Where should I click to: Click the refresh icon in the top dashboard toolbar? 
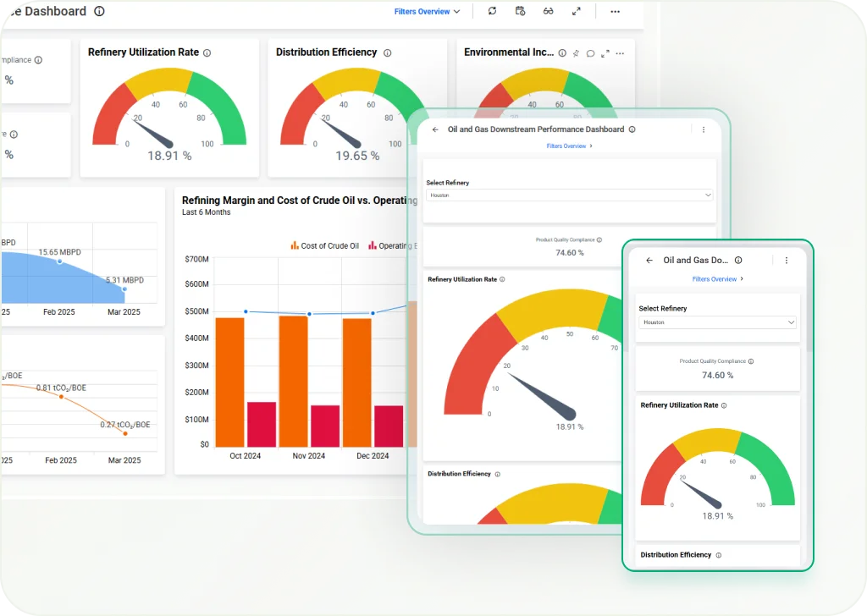pyautogui.click(x=493, y=11)
